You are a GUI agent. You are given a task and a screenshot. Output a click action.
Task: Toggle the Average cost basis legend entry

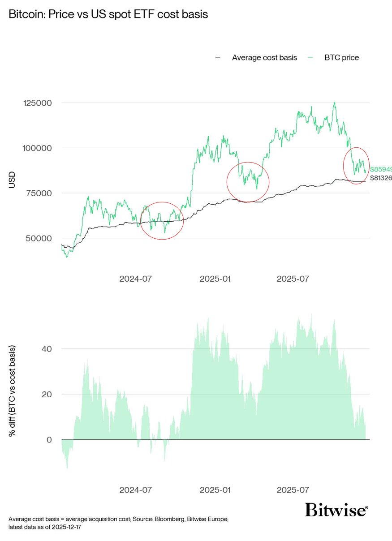click(264, 57)
